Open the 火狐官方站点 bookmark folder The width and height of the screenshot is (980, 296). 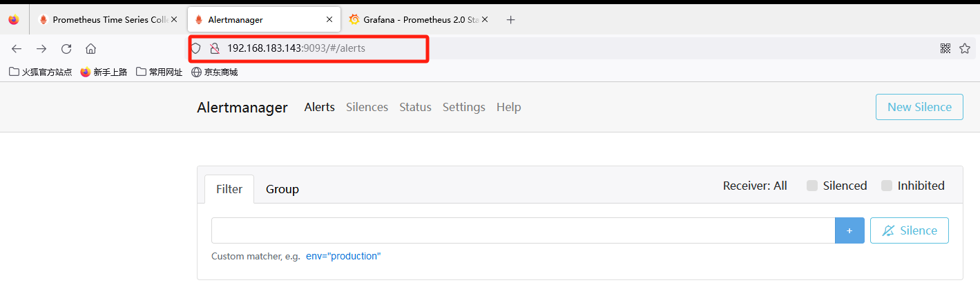click(41, 72)
